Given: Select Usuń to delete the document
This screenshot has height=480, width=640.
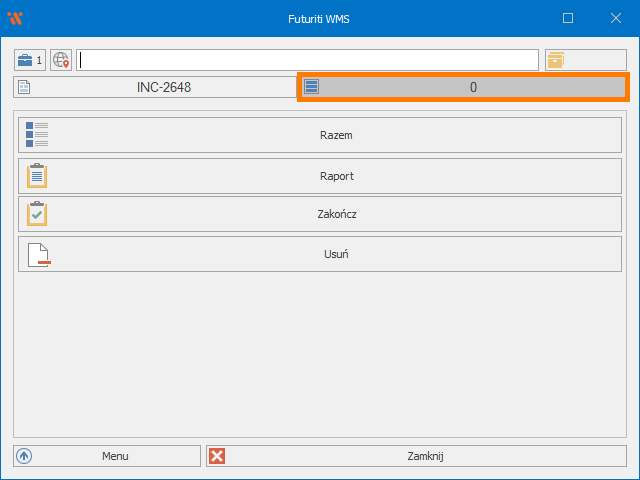Looking at the screenshot, I should [336, 254].
